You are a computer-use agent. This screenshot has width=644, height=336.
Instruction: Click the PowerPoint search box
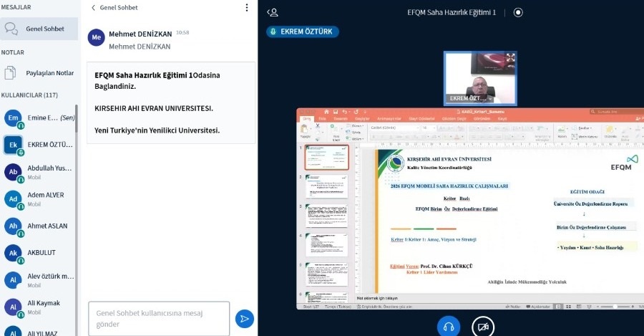tap(616, 112)
